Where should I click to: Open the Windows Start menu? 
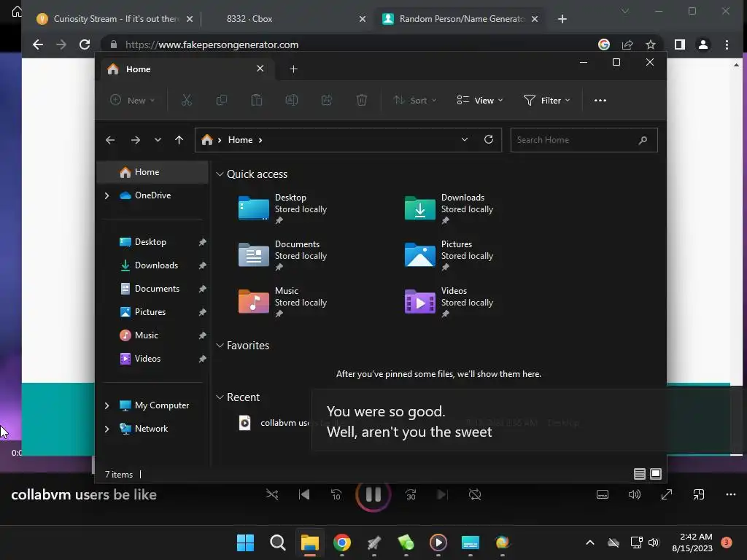coord(245,542)
